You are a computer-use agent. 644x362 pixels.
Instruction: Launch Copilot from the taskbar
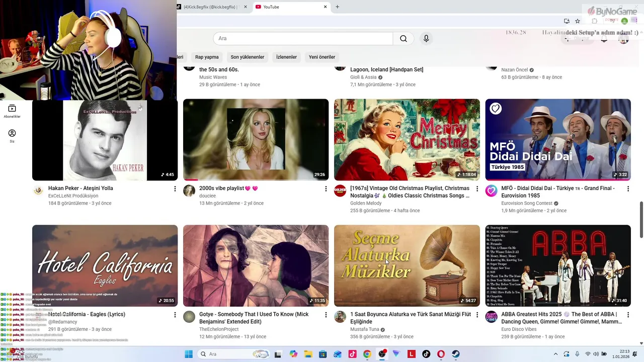coord(294,354)
